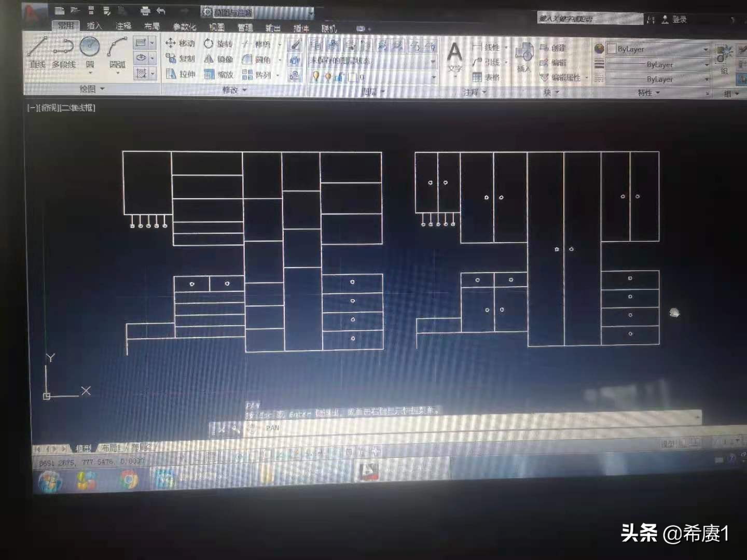The height and width of the screenshot is (560, 747).
Task: Open Google Chrome from the taskbar
Action: [x=129, y=480]
